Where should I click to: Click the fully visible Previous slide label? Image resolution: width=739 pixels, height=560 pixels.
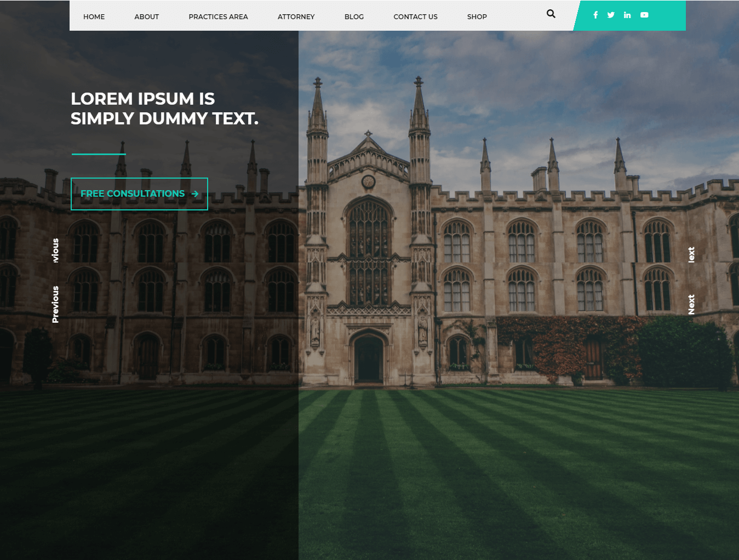click(x=55, y=304)
